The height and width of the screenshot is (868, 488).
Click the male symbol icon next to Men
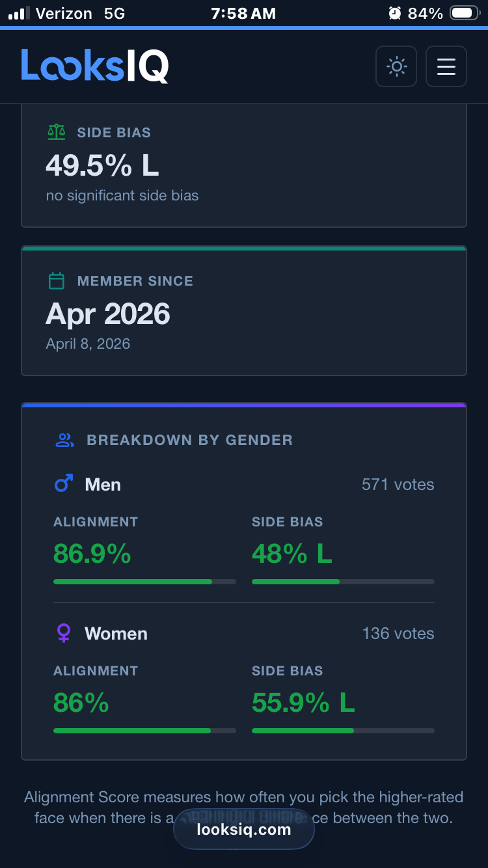coord(63,484)
